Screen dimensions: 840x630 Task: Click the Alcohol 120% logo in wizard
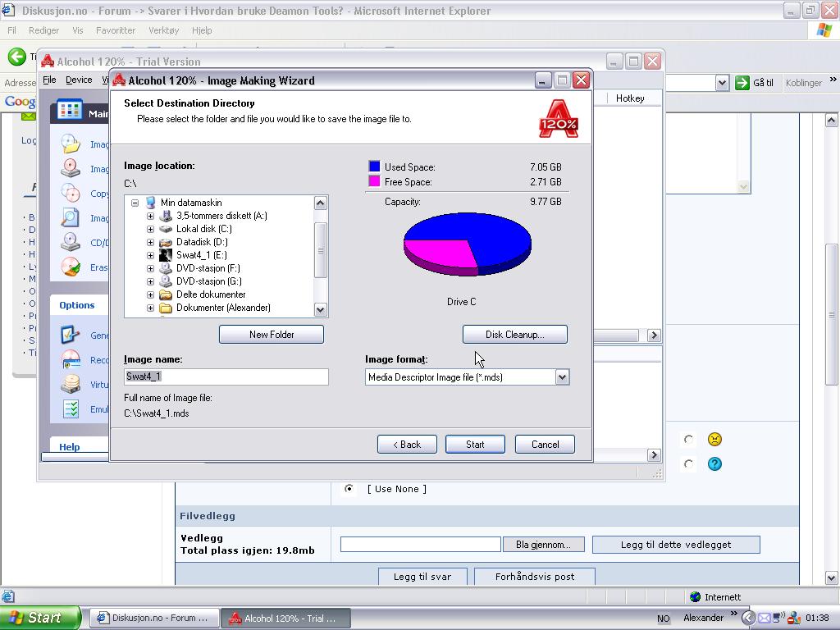pos(558,118)
